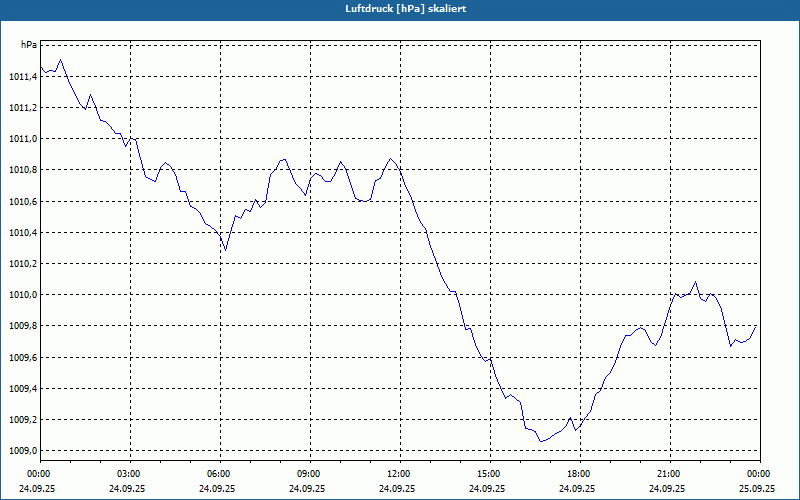The width and height of the screenshot is (800, 500).
Task: Click the 25.09.25 date label
Action: [757, 488]
